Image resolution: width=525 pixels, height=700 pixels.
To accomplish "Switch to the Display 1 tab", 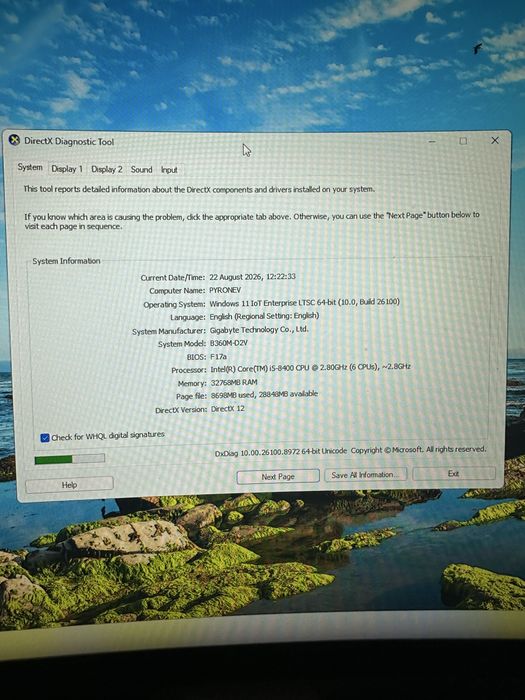I will (x=67, y=169).
